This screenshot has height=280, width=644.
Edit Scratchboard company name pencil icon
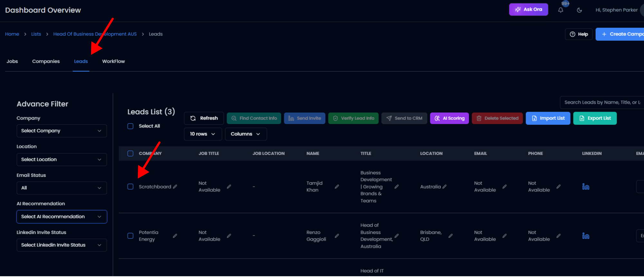pos(175,187)
